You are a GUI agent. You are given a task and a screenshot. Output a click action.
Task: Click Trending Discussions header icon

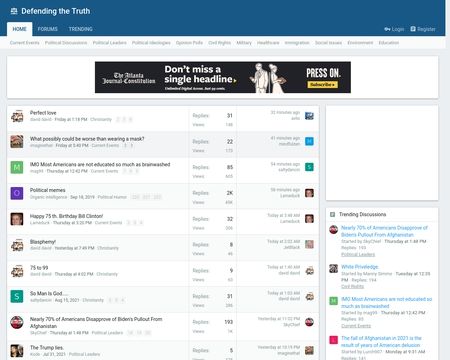pyautogui.click(x=332, y=214)
